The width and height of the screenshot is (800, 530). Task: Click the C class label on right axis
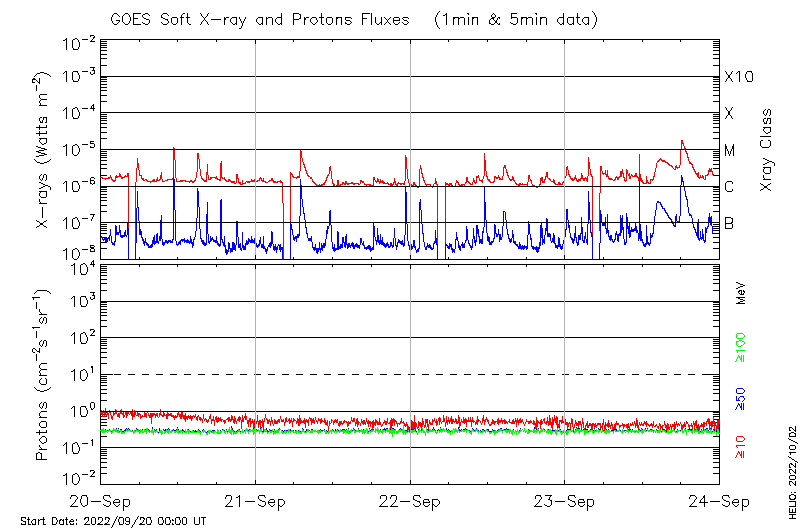730,187
